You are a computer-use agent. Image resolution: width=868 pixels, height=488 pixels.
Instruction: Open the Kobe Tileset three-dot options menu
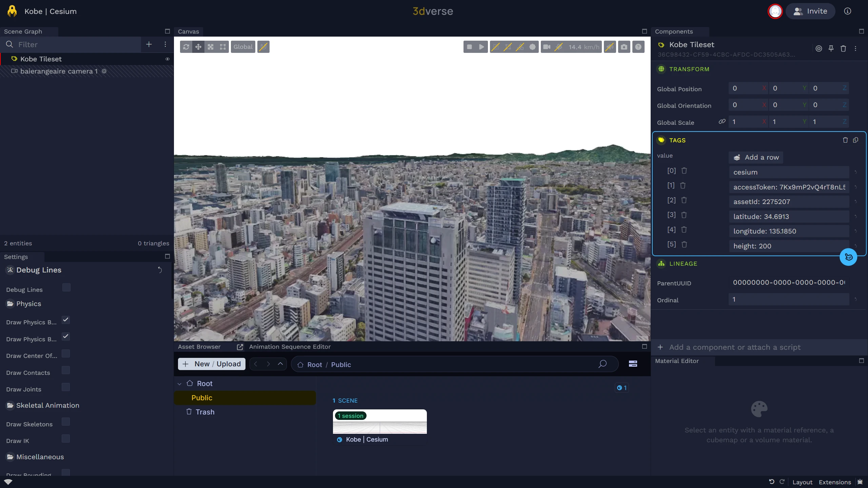[855, 48]
